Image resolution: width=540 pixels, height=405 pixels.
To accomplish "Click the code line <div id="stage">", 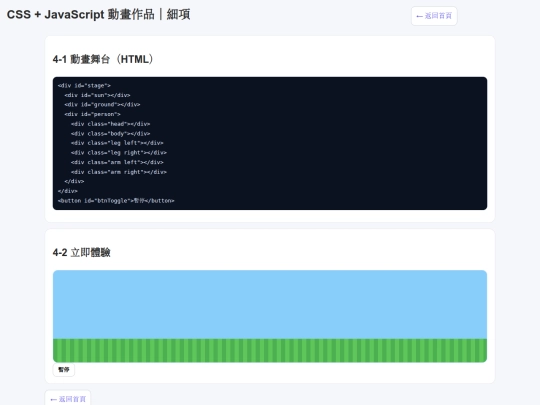I will point(84,85).
